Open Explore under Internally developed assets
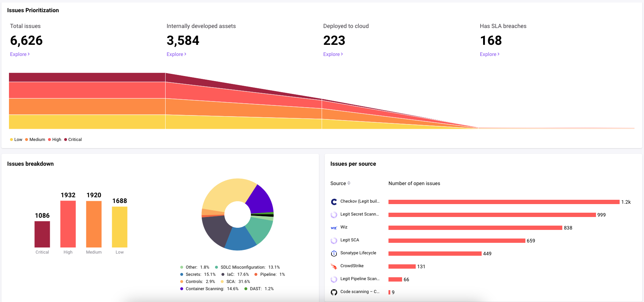This screenshot has width=644, height=302. point(176,54)
